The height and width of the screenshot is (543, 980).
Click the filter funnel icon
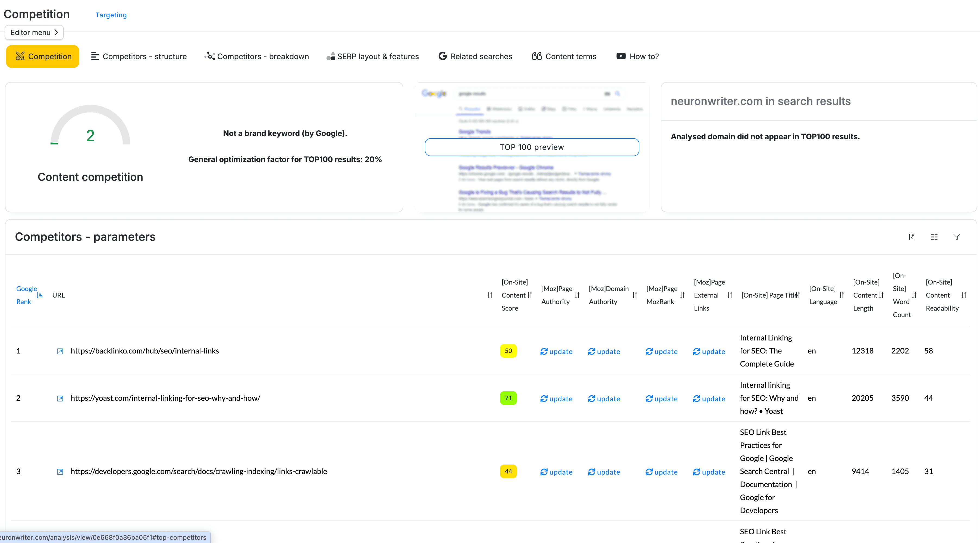[956, 237]
